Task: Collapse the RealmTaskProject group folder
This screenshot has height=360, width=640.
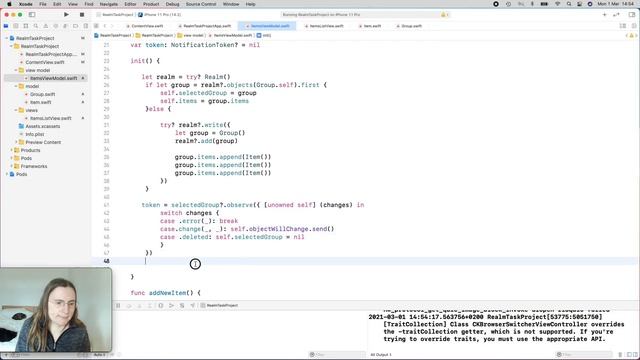Action: coord(11,46)
